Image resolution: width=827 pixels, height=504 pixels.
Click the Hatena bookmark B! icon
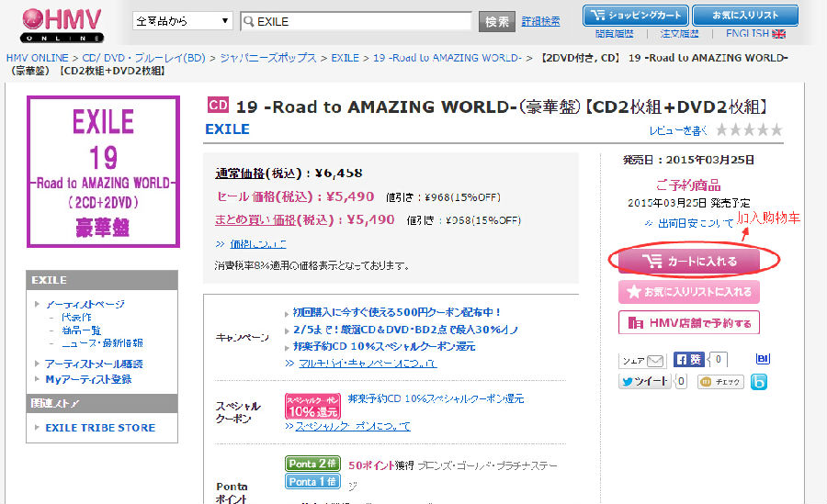(762, 359)
